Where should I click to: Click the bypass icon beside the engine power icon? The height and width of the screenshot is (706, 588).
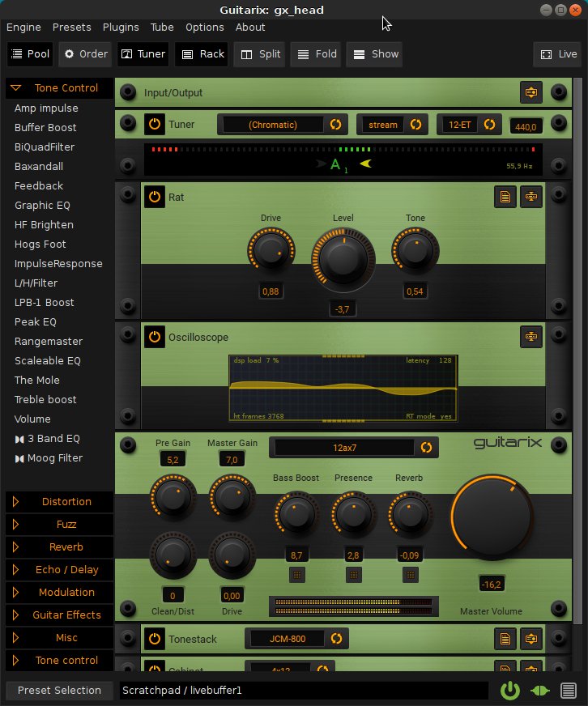[540, 691]
